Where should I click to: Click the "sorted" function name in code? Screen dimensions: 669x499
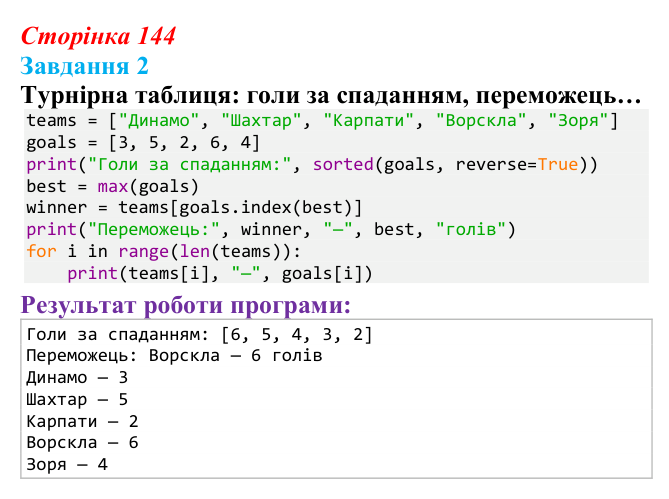coord(343,165)
